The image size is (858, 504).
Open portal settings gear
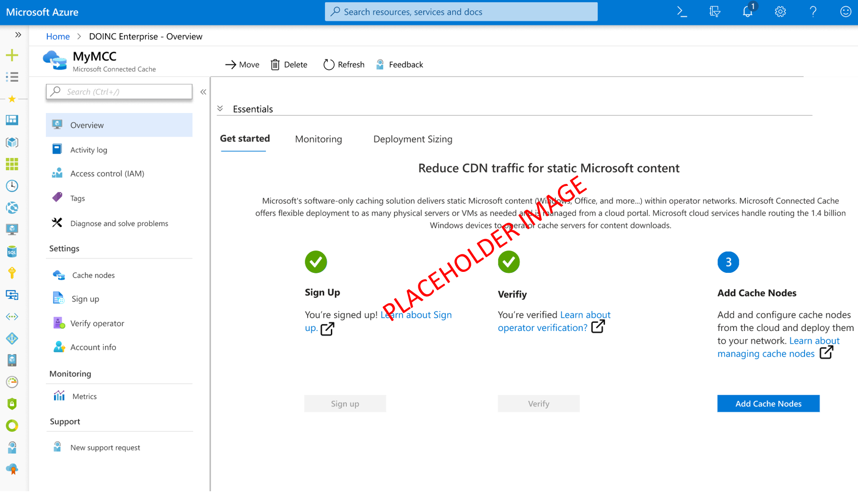(780, 12)
